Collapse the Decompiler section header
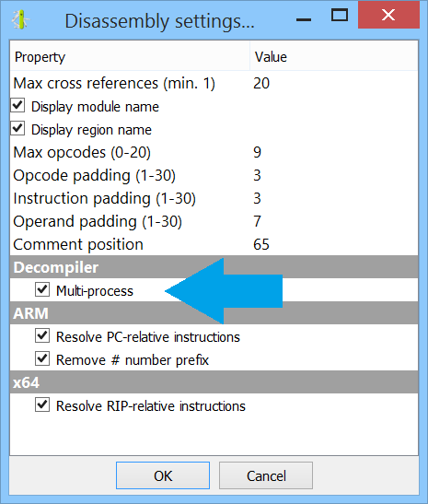 214,267
